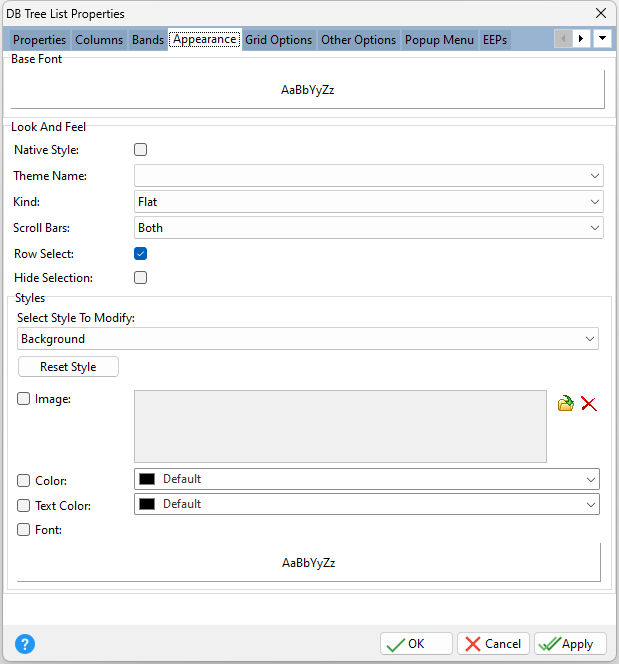Switch to the Columns tab
This screenshot has height=664, width=619.
[99, 40]
